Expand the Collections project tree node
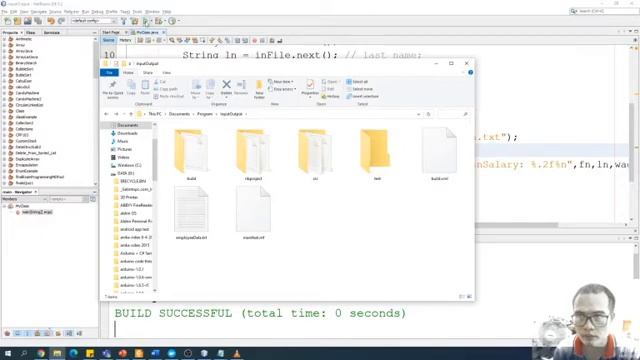Screen dimensions: 640x360 pyautogui.click(x=4, y=129)
